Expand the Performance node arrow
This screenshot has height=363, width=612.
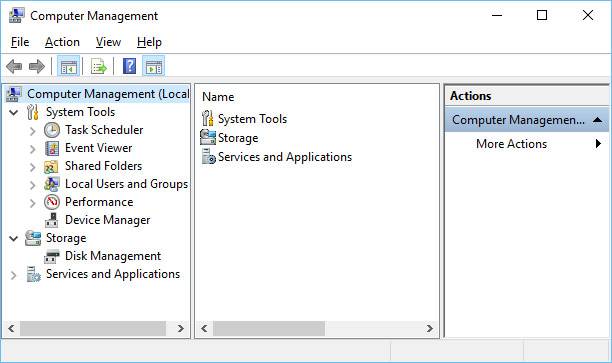33,203
